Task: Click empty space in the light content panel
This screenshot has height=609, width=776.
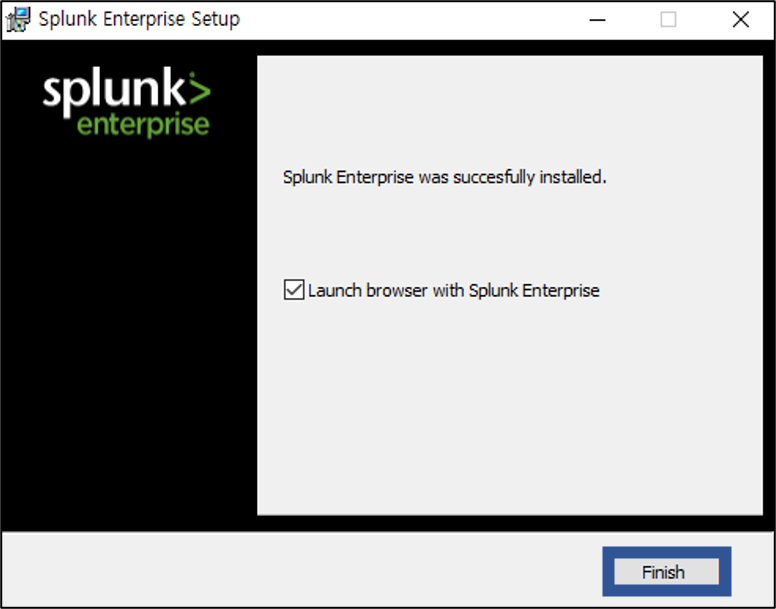Action: tap(510, 406)
